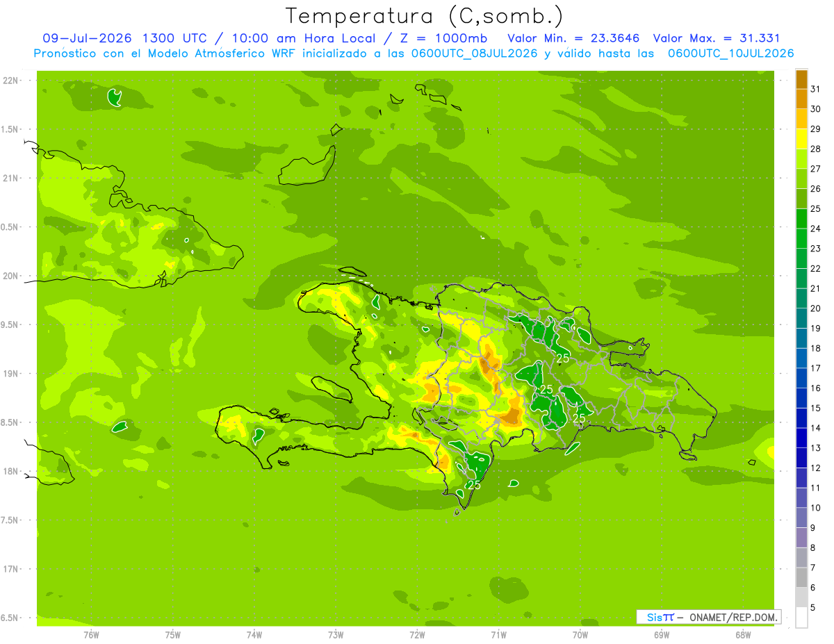The width and height of the screenshot is (834, 644).
Task: Select the teal swatch between 19 and 20
Action: click(x=801, y=318)
